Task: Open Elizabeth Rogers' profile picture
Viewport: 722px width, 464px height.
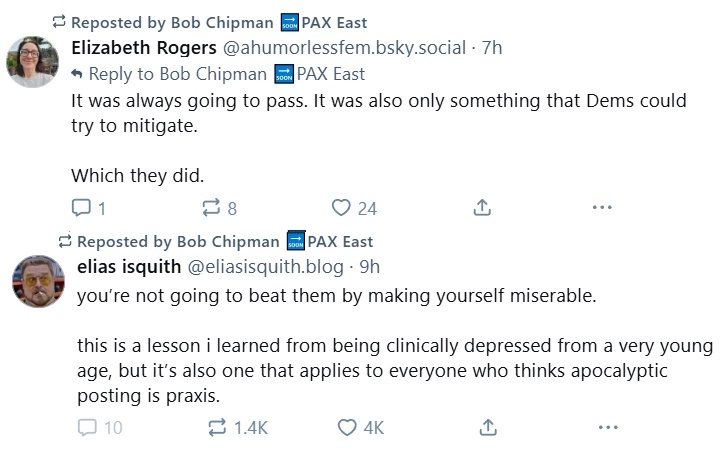Action: point(32,62)
